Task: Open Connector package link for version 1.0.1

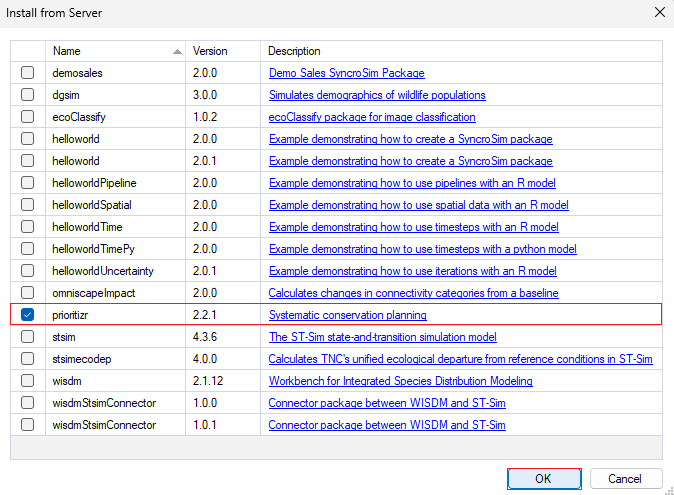Action: tap(387, 425)
